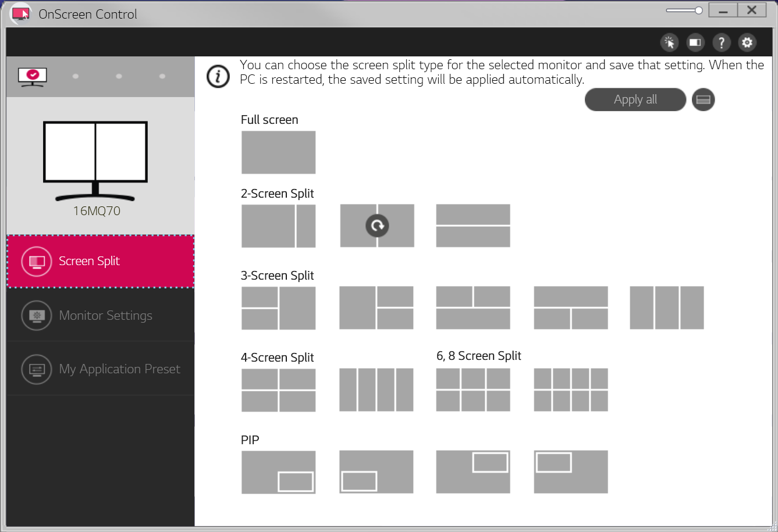Select the Full screen layout thumbnail
The width and height of the screenshot is (778, 532).
click(278, 152)
